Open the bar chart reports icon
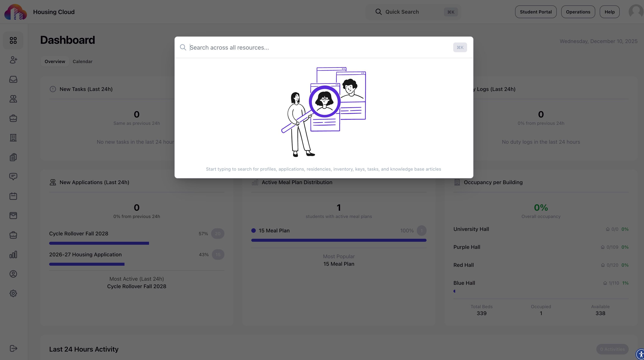Viewport: 644px width, 360px height. [13, 255]
